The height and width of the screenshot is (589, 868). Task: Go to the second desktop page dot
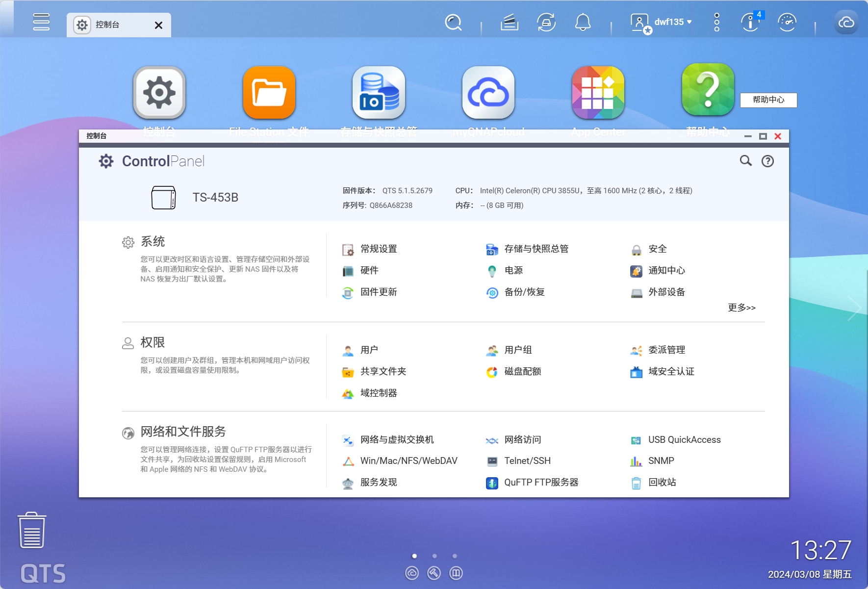434,556
